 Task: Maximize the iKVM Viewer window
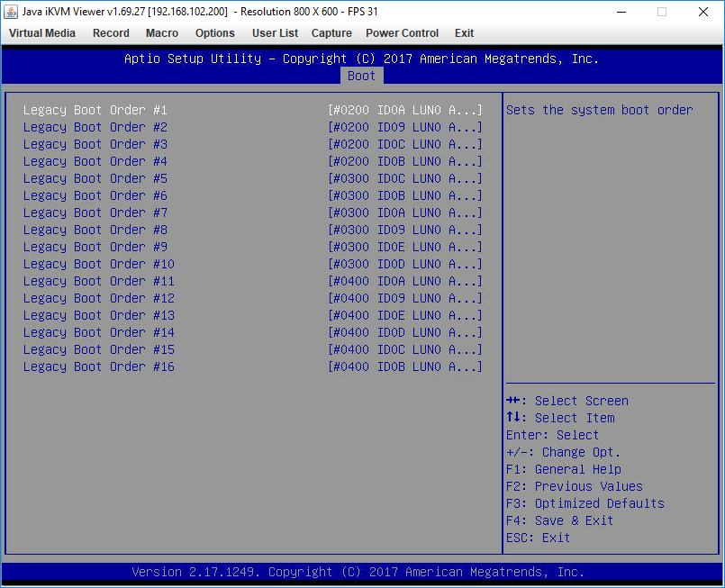(x=662, y=12)
